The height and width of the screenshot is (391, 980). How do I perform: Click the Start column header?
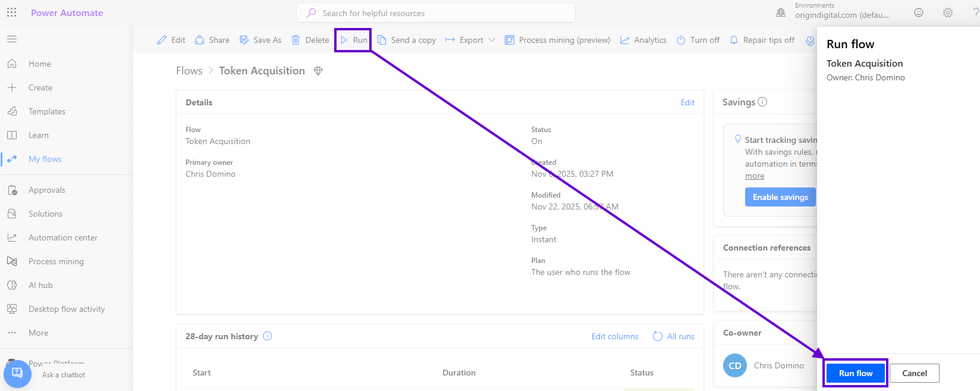[x=202, y=373]
